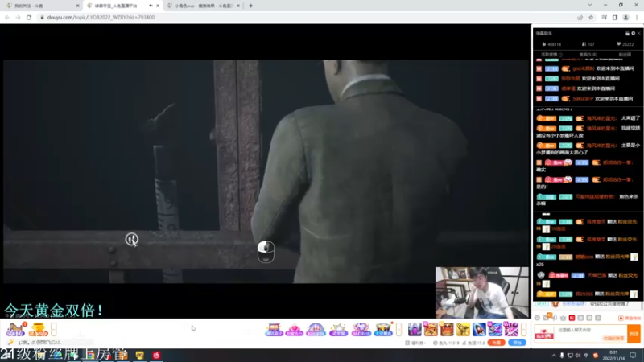
Task: Open the emoji picker in the chat
Action: coord(537,318)
